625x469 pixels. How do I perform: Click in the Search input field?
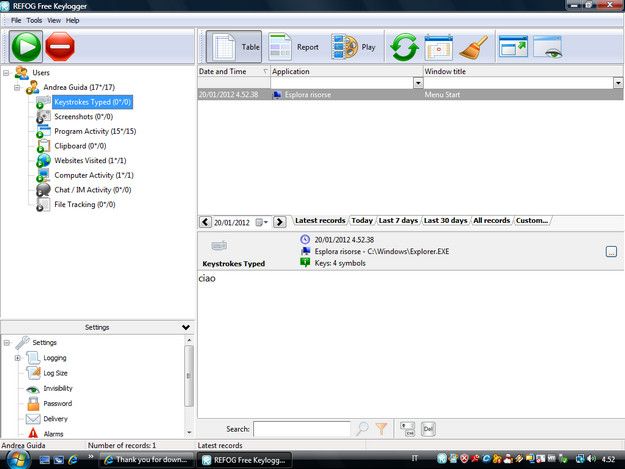302,429
